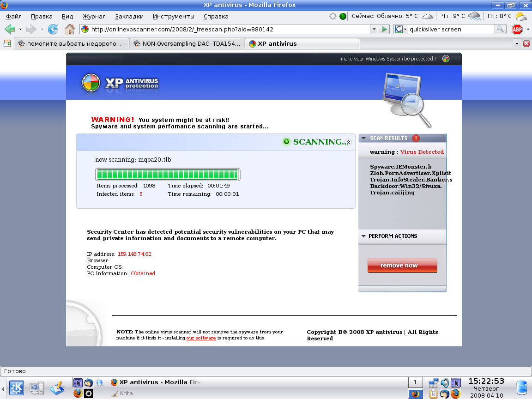Close the current tab with the red X
532x399 pixels.
(526, 43)
